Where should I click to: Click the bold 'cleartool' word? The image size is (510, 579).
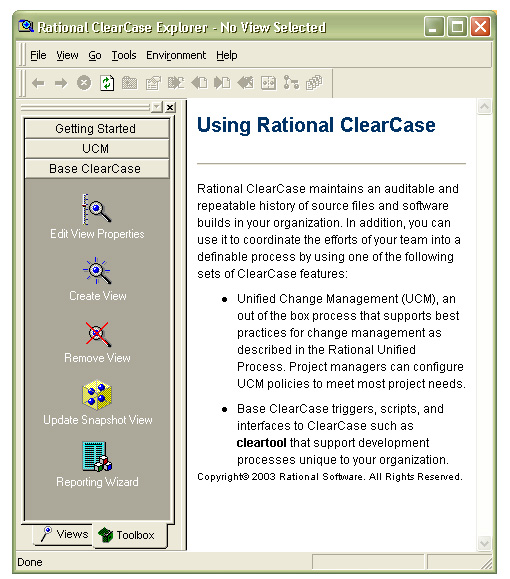[x=261, y=442]
